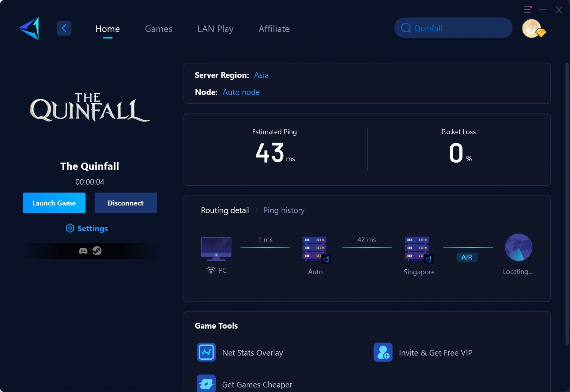Image resolution: width=570 pixels, height=392 pixels.
Task: Open the hamburger menu icon
Action: [x=527, y=9]
